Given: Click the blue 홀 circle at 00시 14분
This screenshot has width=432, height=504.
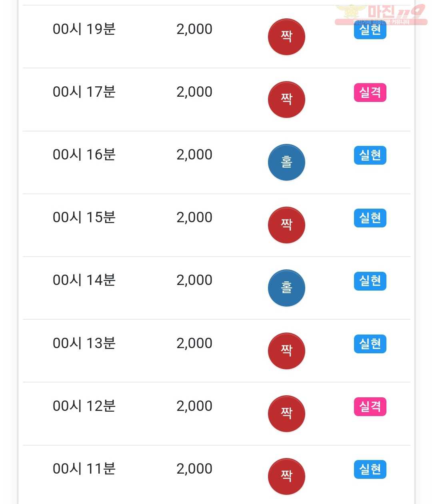Looking at the screenshot, I should tap(286, 288).
